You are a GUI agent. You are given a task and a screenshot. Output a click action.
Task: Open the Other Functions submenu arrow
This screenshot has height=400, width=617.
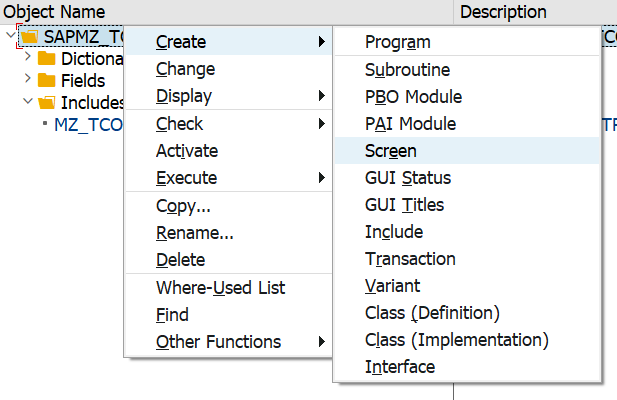[322, 341]
